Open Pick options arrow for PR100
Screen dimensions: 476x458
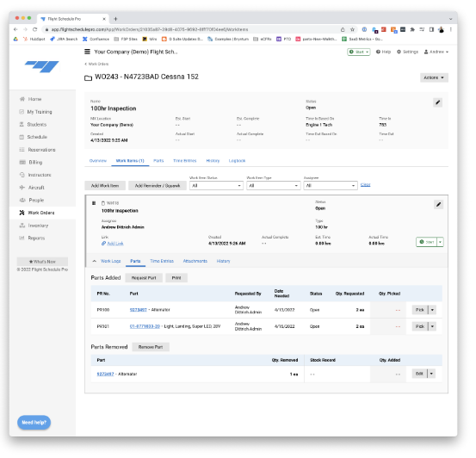(x=432, y=310)
